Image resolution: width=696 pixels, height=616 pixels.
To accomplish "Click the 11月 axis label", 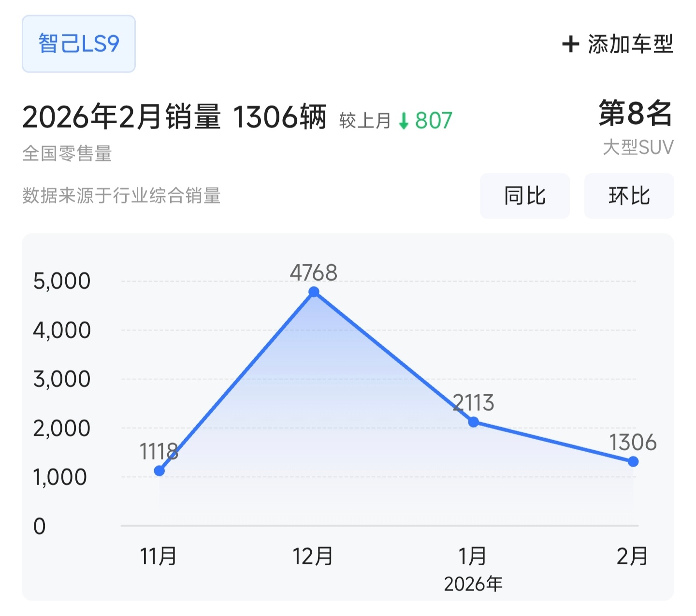I will tap(159, 556).
